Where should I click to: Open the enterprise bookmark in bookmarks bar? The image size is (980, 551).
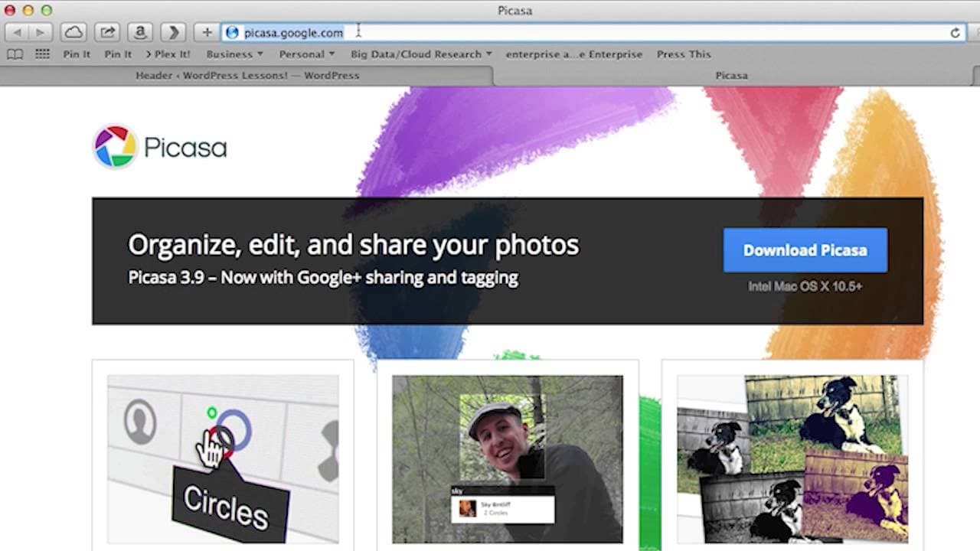[574, 54]
